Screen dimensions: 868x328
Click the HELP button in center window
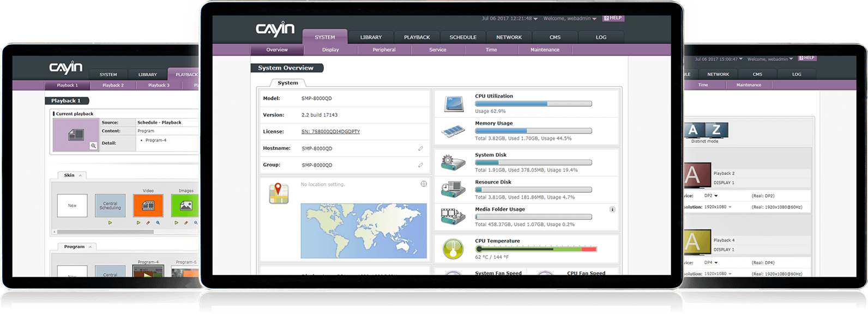click(x=613, y=18)
